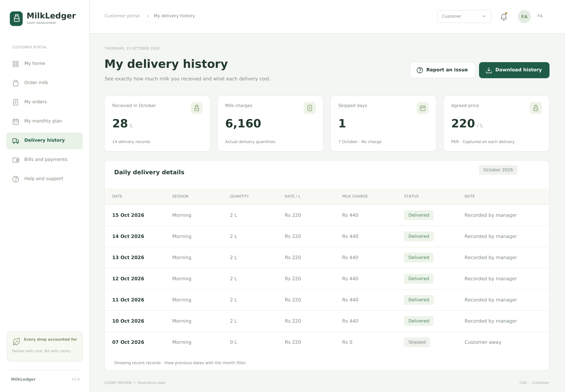This screenshot has width=565, height=392.
Task: Click Download history button
Action: pyautogui.click(x=514, y=70)
